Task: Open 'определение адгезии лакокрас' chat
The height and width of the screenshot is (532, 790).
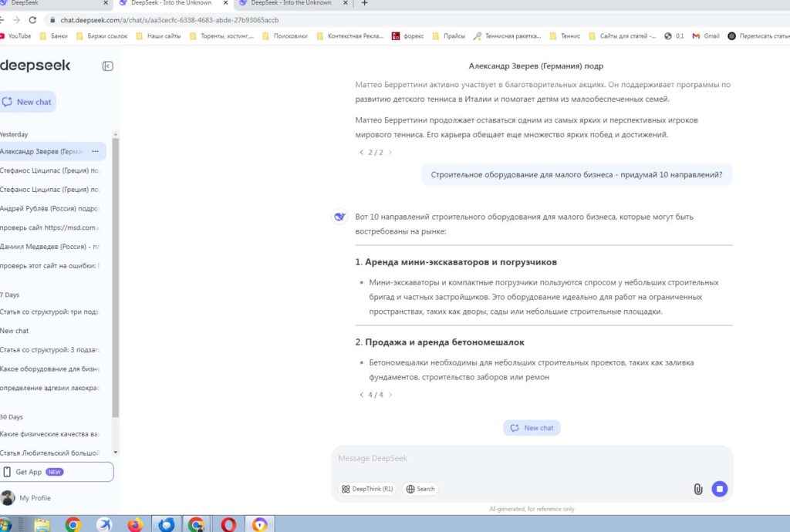Action: tap(50, 388)
